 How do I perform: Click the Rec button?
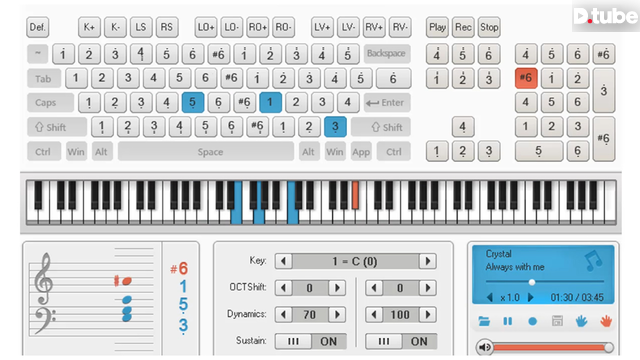[463, 27]
